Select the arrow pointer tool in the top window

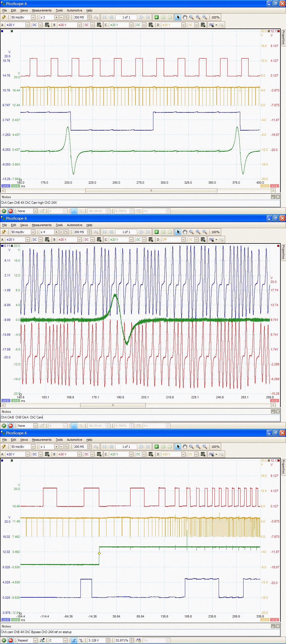178,17
